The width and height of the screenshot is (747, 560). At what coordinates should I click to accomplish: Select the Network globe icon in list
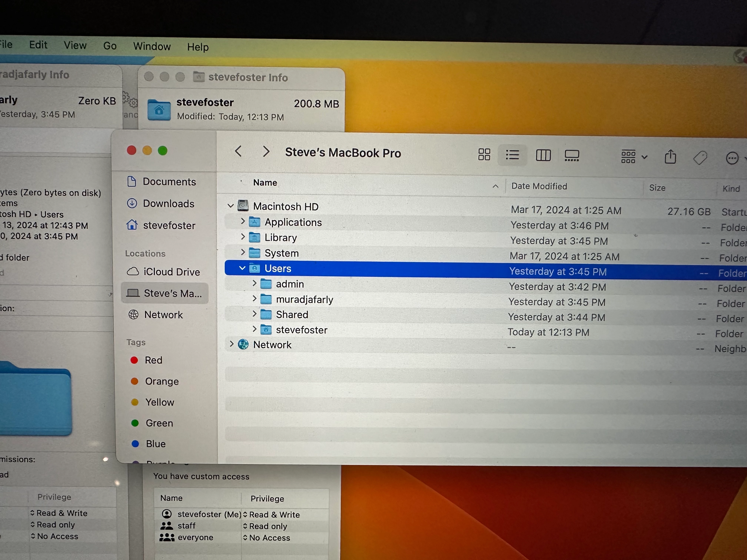243,344
